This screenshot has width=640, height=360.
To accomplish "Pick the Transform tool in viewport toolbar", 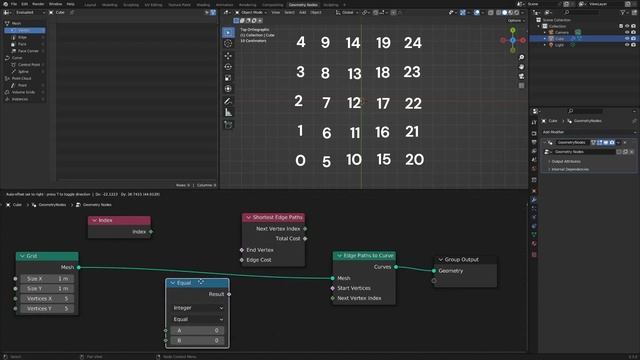I will tap(228, 89).
